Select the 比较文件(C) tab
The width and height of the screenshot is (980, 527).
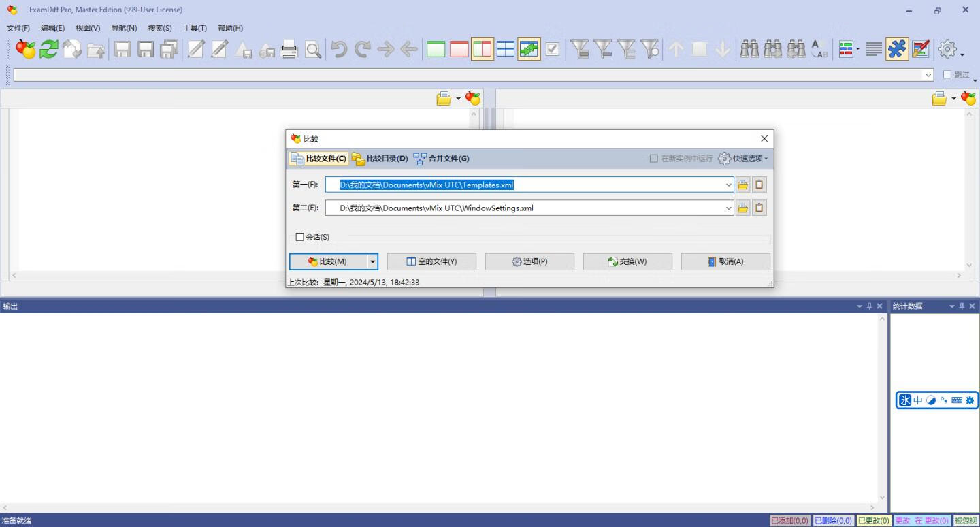318,159
